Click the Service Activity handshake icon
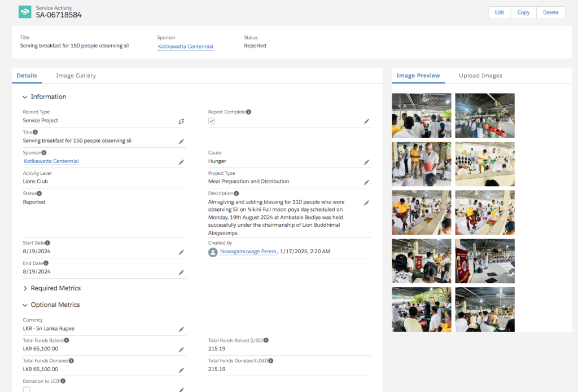This screenshot has height=392, width=578. (x=25, y=12)
